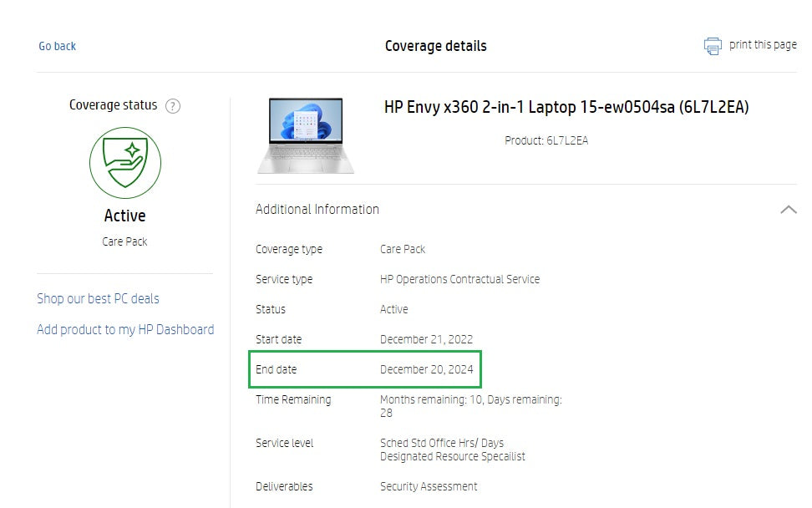Click the 'Coverage details' page heading
The height and width of the screenshot is (508, 812).
435,46
